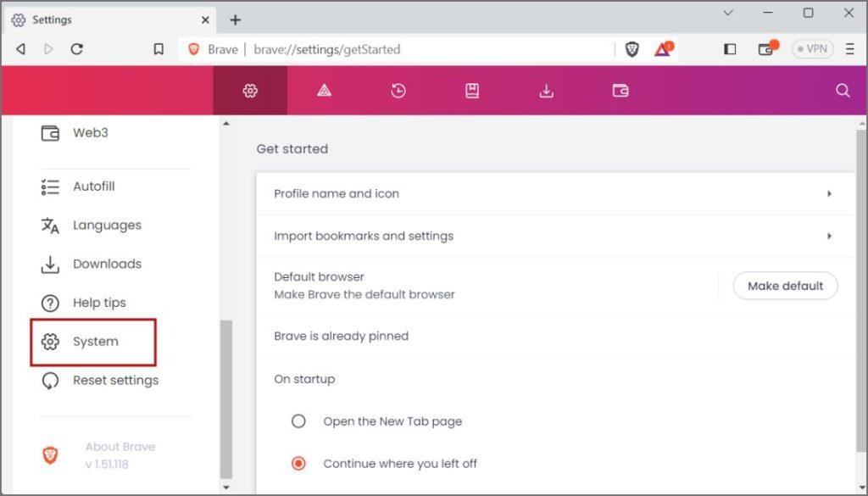868x496 pixels.
Task: Open Rewards tab in pink bar
Action: pyautogui.click(x=325, y=91)
